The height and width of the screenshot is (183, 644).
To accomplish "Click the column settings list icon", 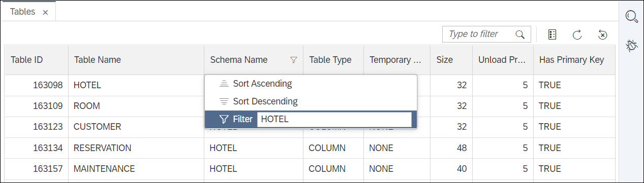I will point(552,34).
